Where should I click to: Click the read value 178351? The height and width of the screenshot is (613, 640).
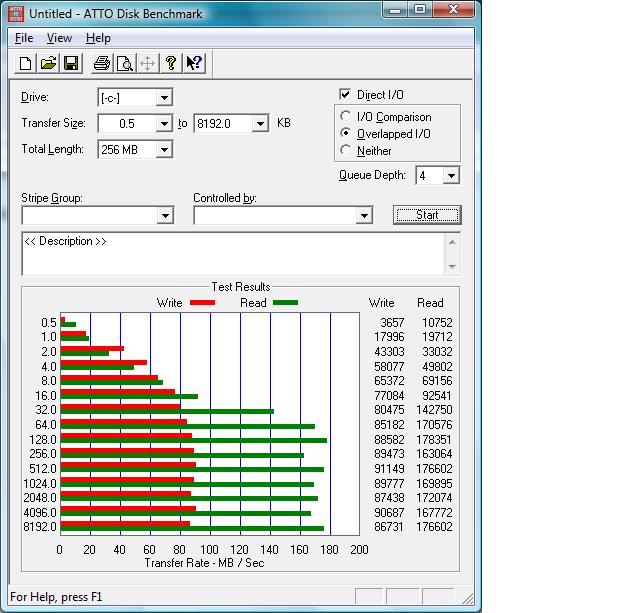click(x=434, y=440)
